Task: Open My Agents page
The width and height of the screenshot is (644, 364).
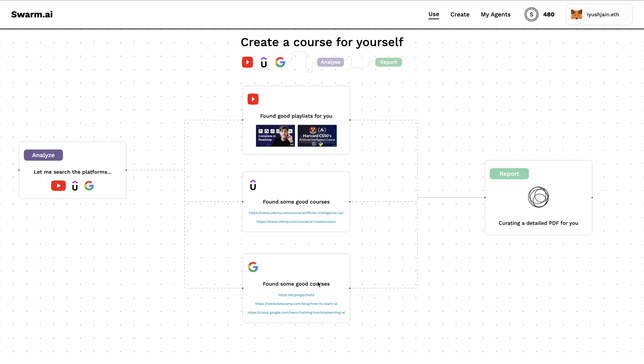Action: pyautogui.click(x=496, y=15)
